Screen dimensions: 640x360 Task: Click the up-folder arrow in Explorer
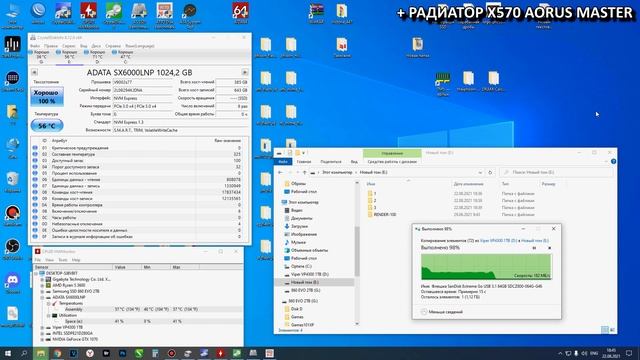click(304, 173)
